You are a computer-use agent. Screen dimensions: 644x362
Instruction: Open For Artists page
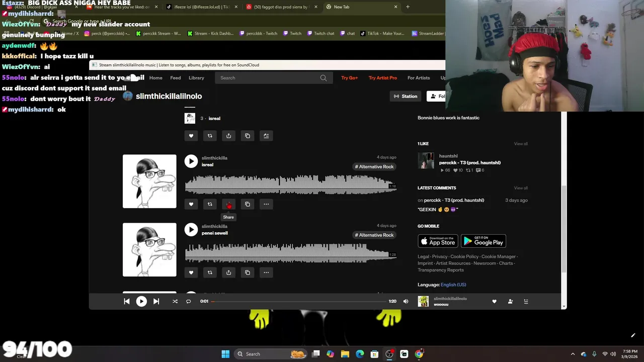click(x=419, y=78)
